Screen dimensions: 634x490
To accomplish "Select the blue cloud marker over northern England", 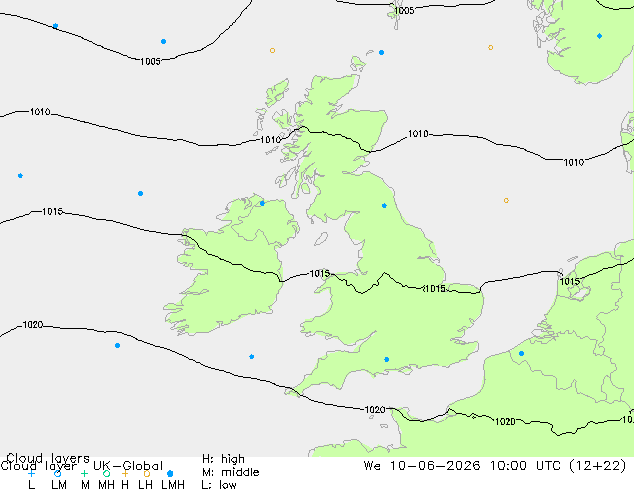I will 384,206.
